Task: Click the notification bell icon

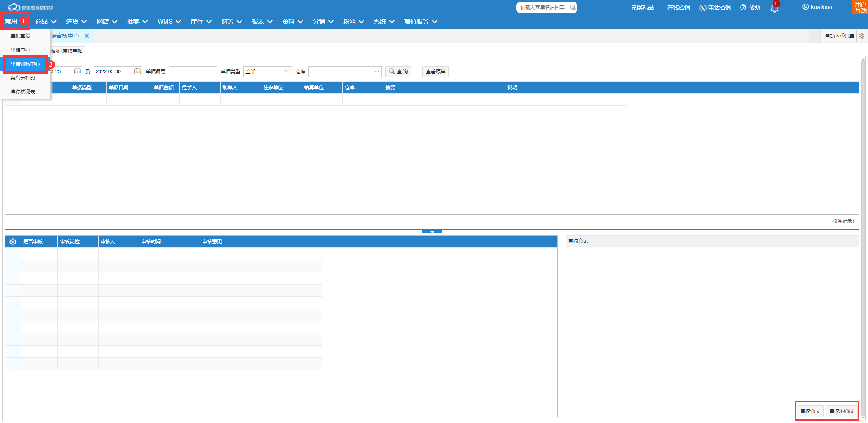Action: (774, 8)
